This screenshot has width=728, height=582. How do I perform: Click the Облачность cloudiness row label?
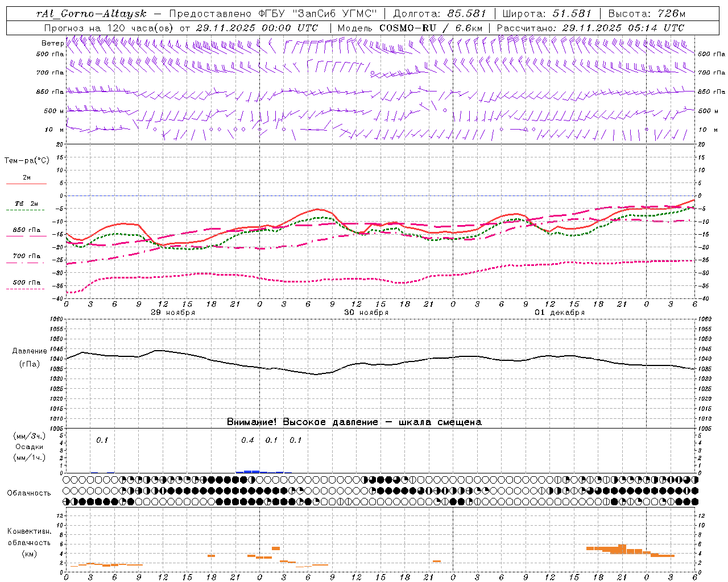[x=29, y=493]
